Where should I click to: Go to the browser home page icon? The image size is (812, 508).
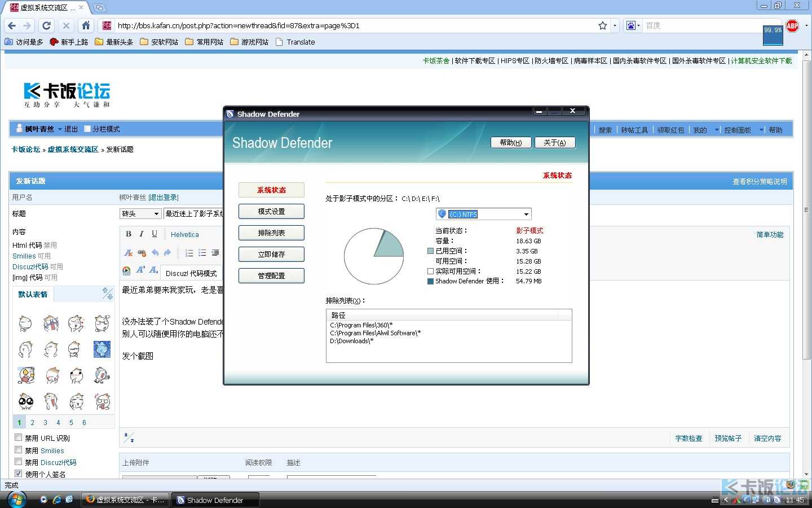(x=86, y=25)
